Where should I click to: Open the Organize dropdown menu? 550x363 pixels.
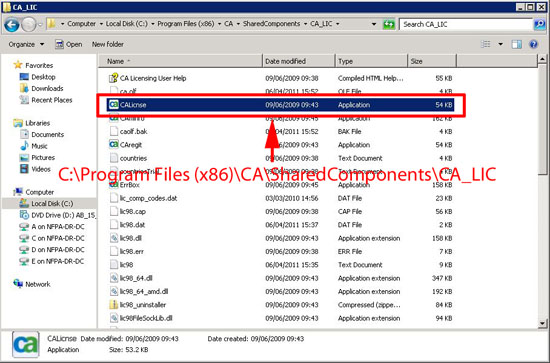[26, 45]
